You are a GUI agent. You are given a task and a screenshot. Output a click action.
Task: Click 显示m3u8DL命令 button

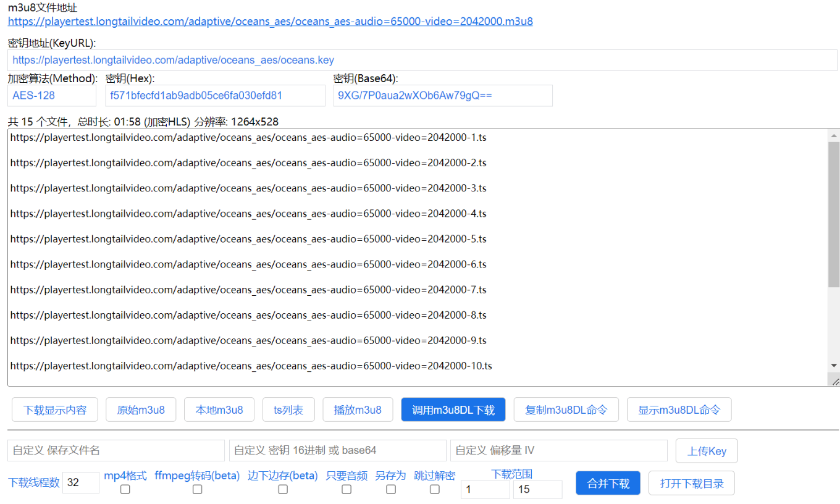click(679, 409)
